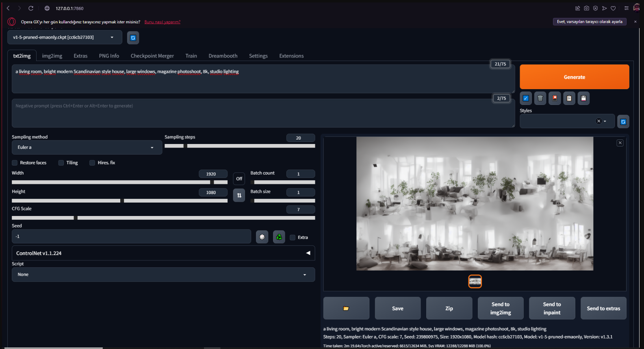Open output folder with folder icon

click(346, 308)
